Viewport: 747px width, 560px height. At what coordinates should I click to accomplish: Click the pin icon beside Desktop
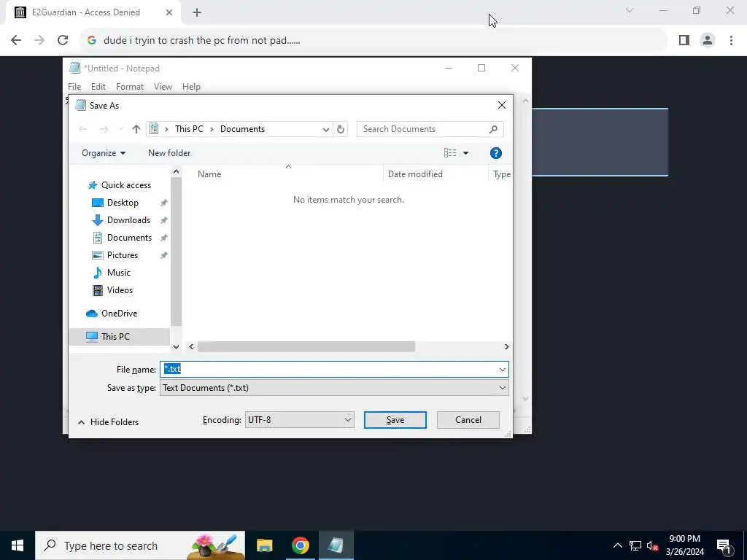(163, 203)
